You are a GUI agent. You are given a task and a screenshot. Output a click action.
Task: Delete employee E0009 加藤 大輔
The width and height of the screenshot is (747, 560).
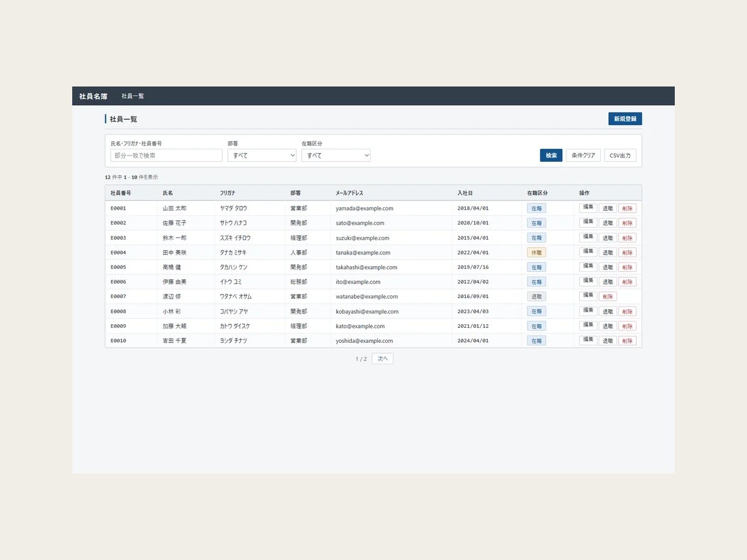coord(627,326)
